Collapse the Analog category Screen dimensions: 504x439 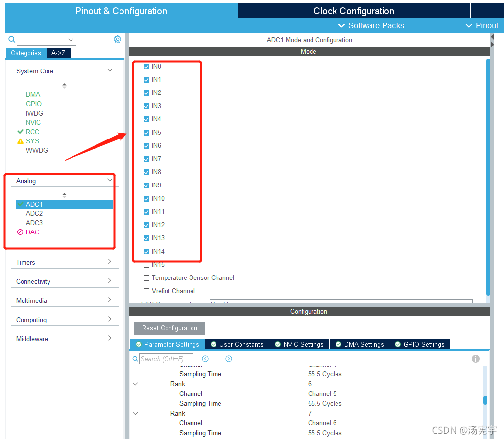110,180
